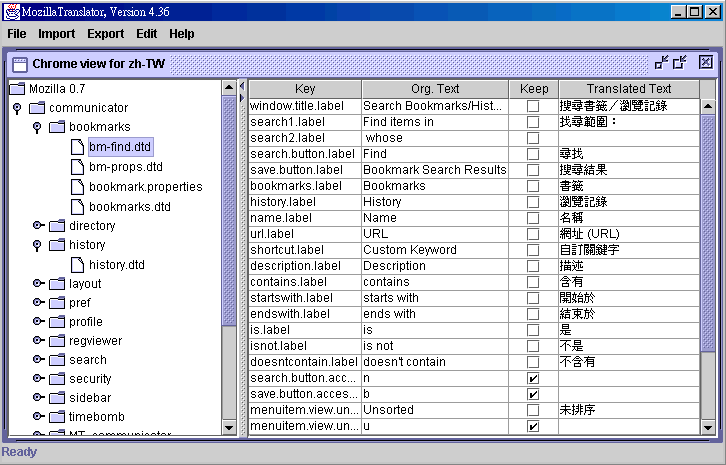The image size is (726, 465).
Task: Click the pref folder icon
Action: (57, 303)
